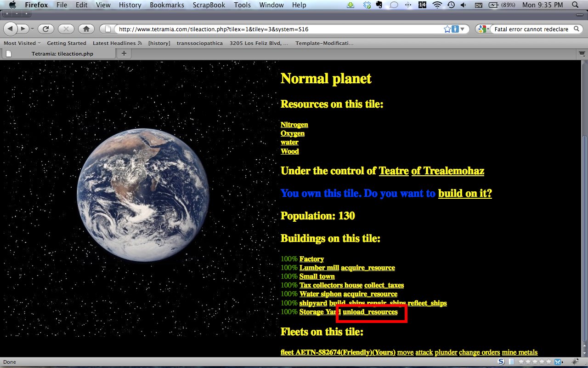Go to the Home page icon
This screenshot has width=588, height=368.
tap(86, 29)
